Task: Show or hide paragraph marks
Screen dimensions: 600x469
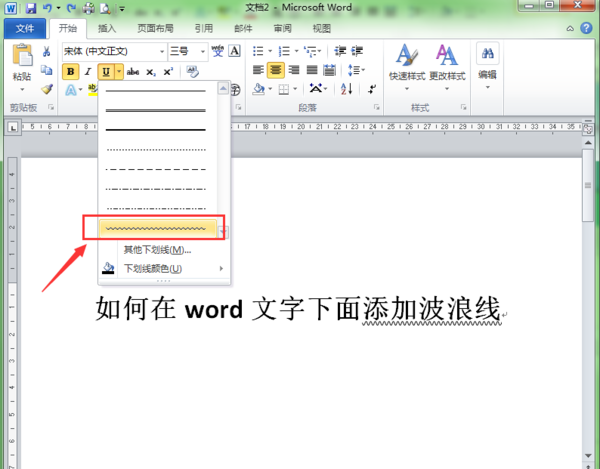Action: coord(372,89)
